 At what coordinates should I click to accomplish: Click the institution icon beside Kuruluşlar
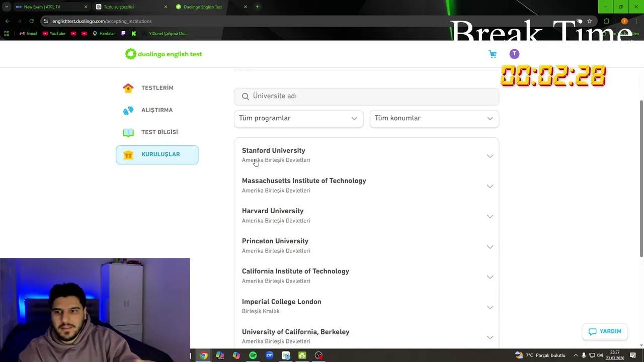tap(128, 154)
